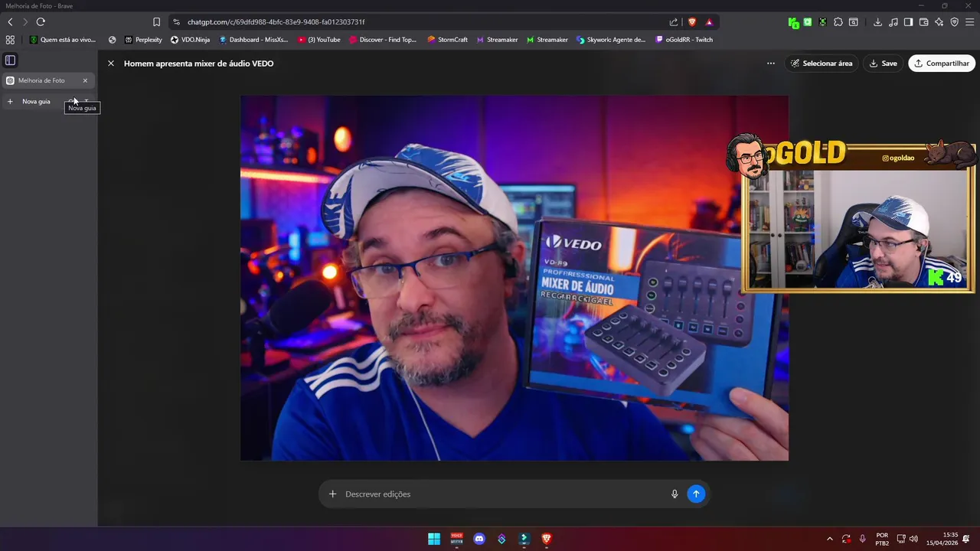The width and height of the screenshot is (980, 551).
Task: Click the POR PTB2 language indicator
Action: click(x=882, y=539)
